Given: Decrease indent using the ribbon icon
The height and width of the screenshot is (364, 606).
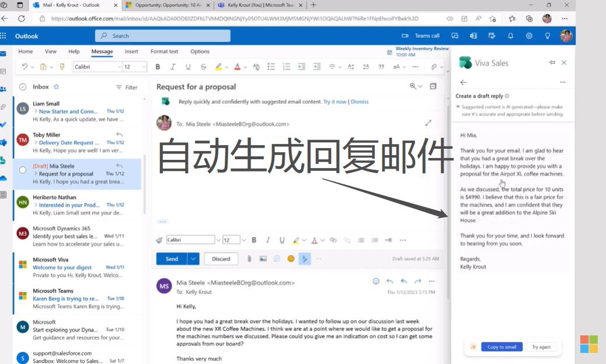Looking at the screenshot, I should click(x=302, y=66).
